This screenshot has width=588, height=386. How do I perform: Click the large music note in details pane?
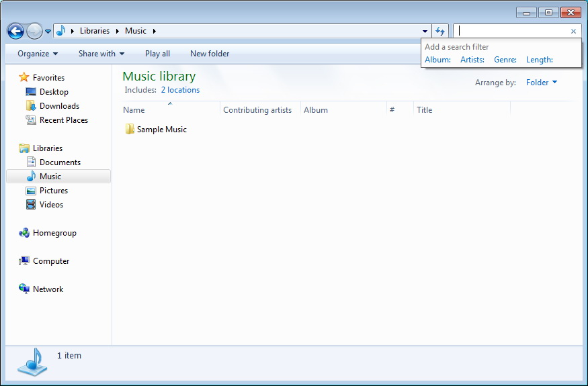click(x=33, y=362)
